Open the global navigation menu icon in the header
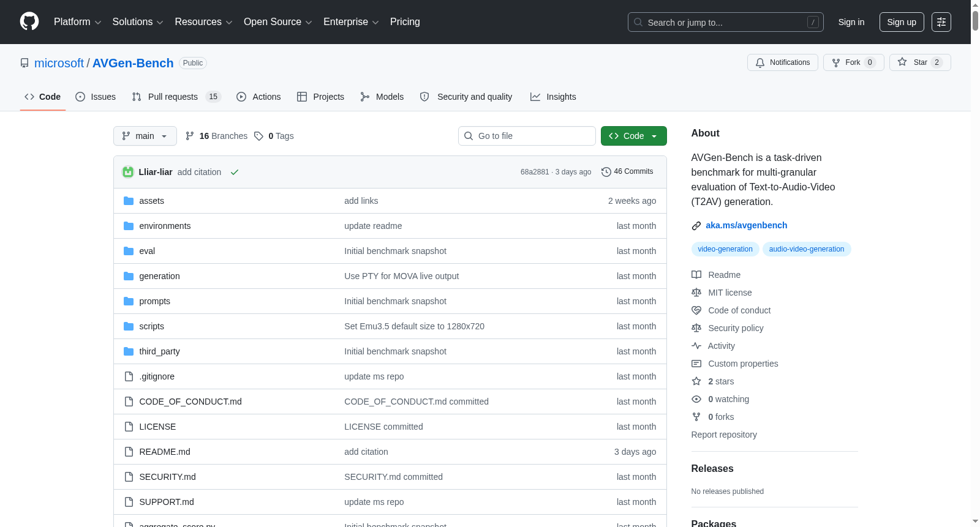This screenshot has height=527, width=980. pos(941,22)
